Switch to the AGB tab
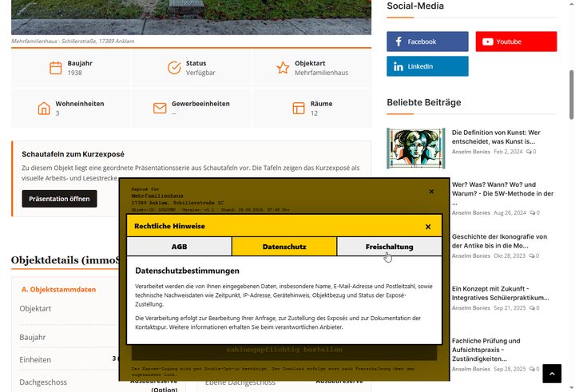Image resolution: width=575 pixels, height=392 pixels. pos(180,247)
